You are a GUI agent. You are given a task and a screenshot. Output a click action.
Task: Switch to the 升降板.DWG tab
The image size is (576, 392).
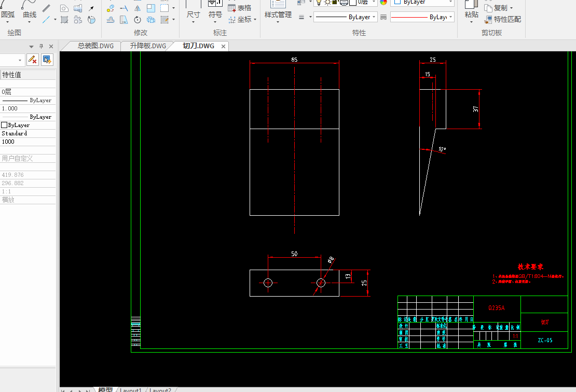tap(148, 46)
